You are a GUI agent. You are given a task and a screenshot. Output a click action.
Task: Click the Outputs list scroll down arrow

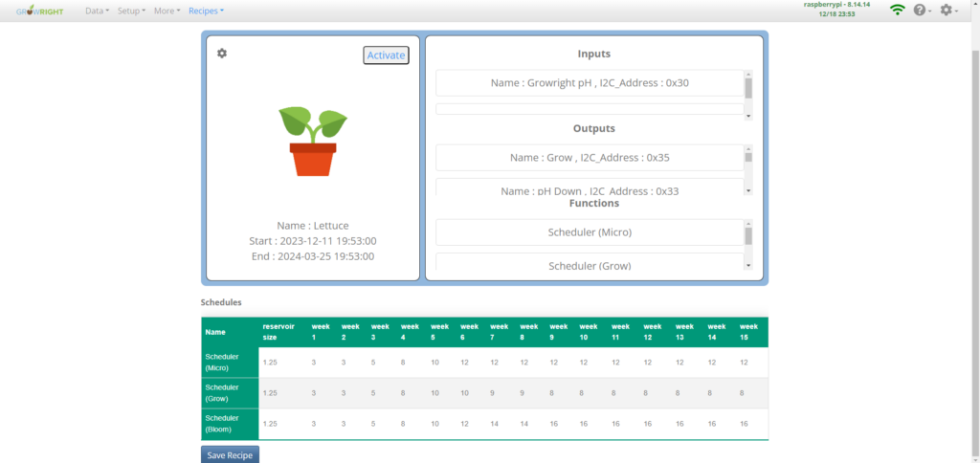point(748,190)
